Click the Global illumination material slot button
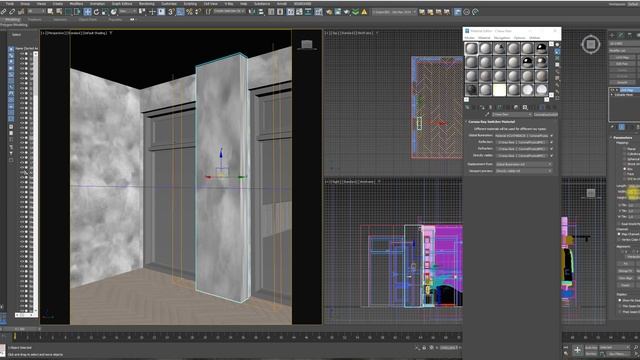The image size is (640, 360). (522, 136)
